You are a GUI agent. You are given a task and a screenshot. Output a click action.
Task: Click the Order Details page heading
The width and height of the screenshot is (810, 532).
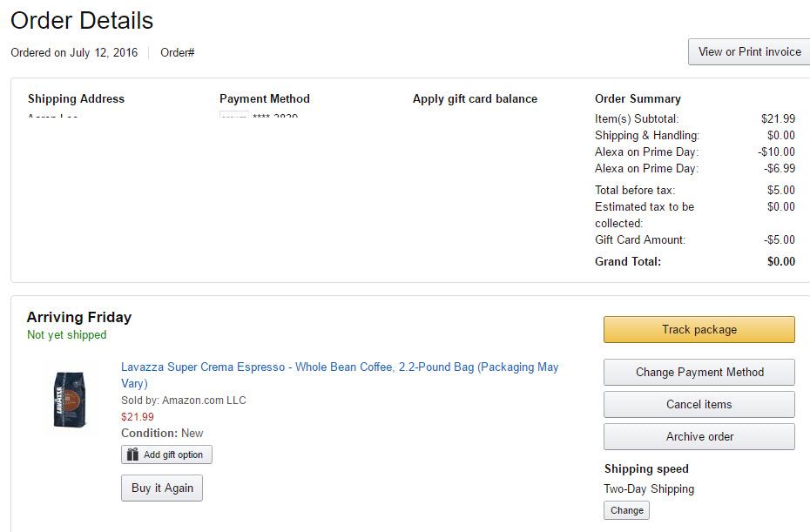(82, 21)
